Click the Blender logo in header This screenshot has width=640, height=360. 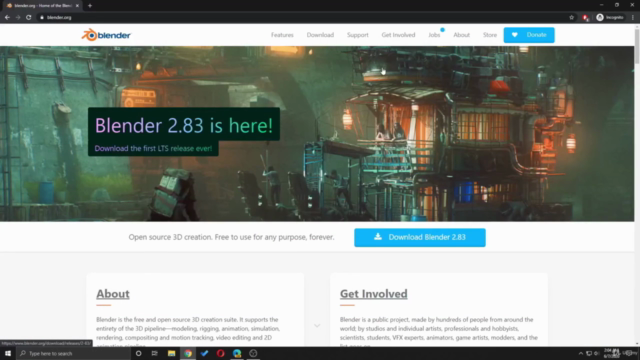pyautogui.click(x=106, y=35)
